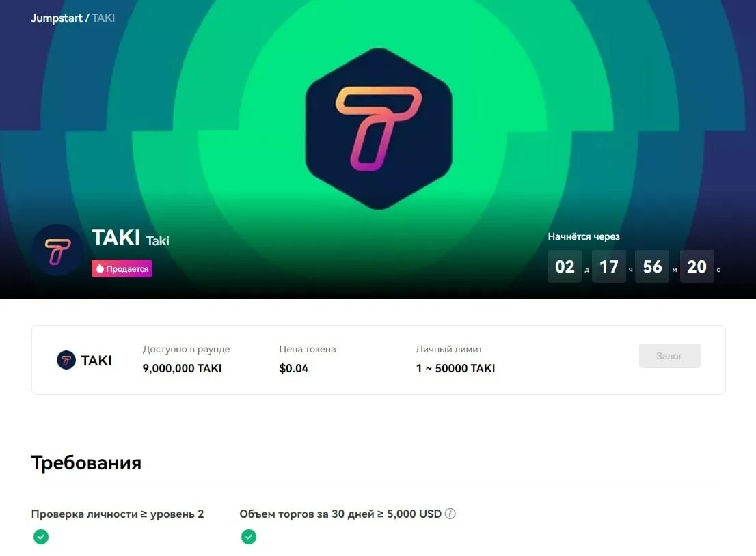Click the round TAKI avatar beside the title
The width and height of the screenshot is (756, 556).
coord(57,251)
